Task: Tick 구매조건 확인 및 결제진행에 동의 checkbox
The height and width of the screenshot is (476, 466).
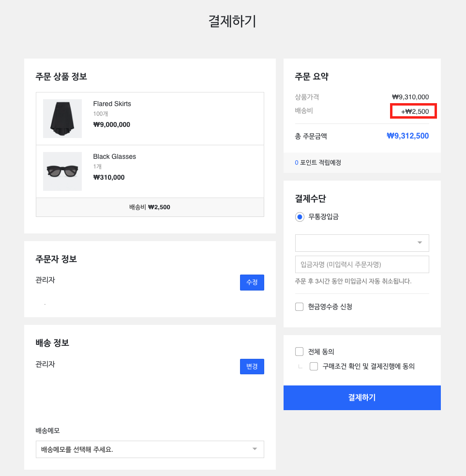Action: [314, 367]
